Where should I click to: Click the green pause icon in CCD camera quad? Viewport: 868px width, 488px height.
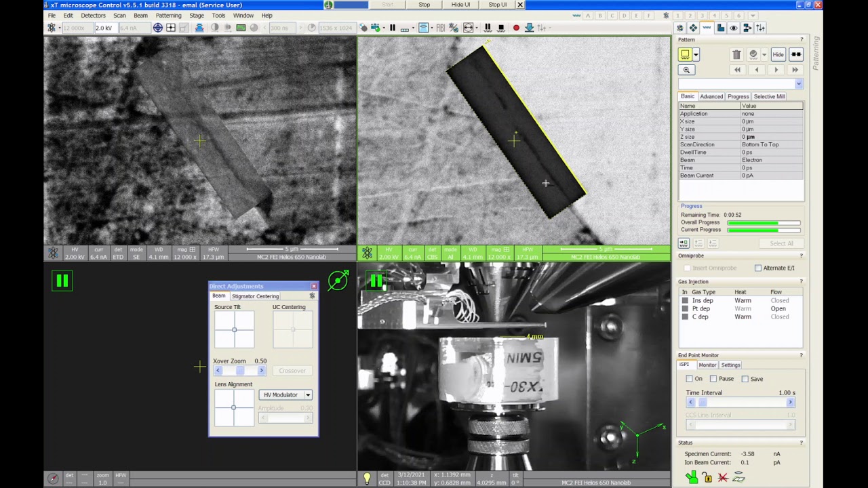click(x=375, y=281)
